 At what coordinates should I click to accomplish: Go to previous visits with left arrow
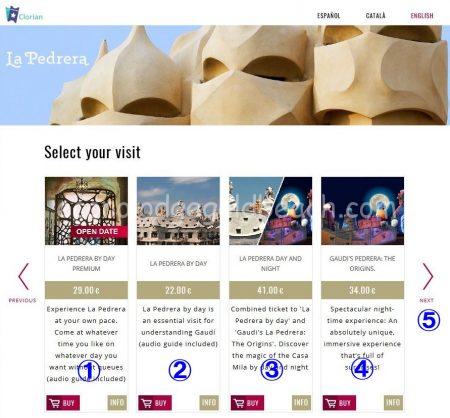23,276
